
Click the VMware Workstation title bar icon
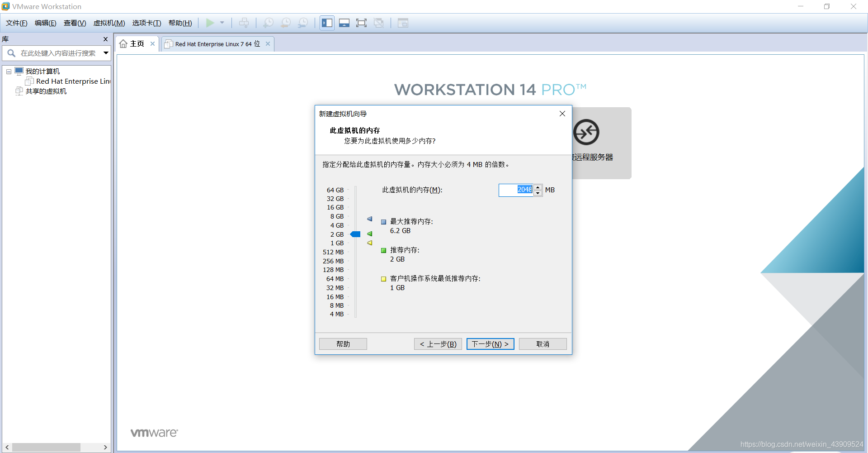[5, 6]
